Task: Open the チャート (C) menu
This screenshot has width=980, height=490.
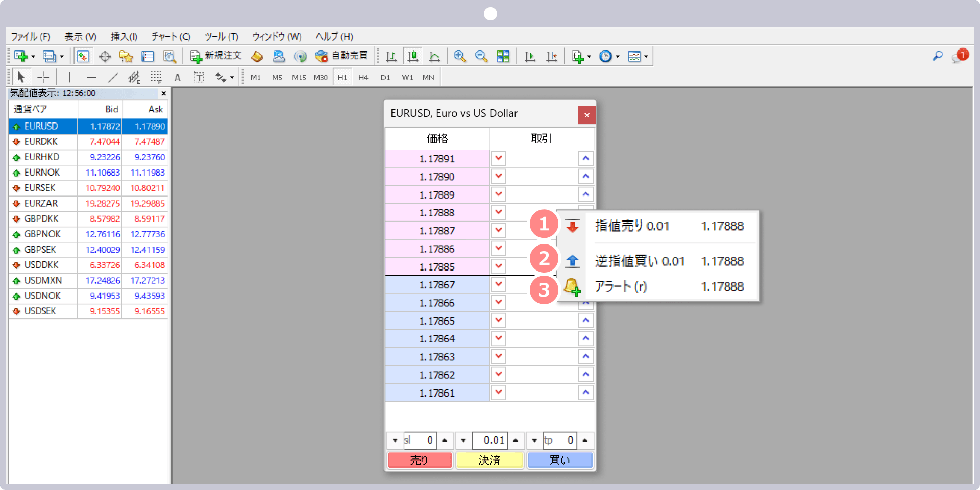Action: [170, 37]
